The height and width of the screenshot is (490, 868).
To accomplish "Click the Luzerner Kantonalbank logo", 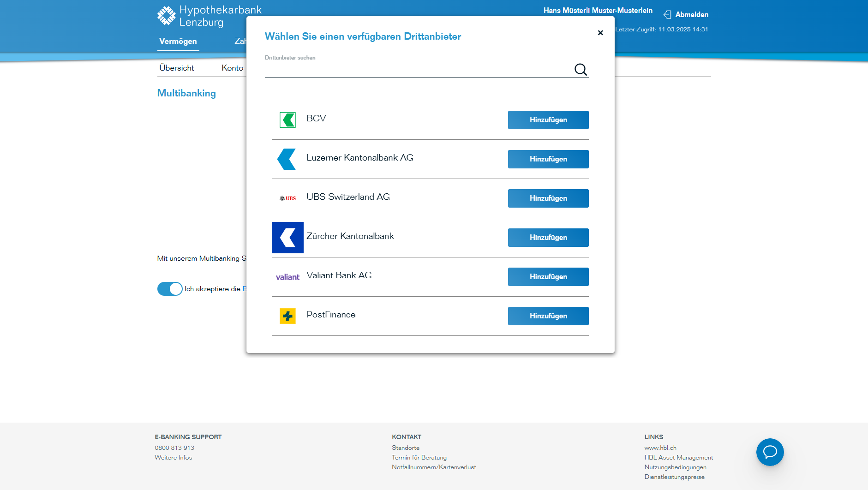I will (x=287, y=159).
